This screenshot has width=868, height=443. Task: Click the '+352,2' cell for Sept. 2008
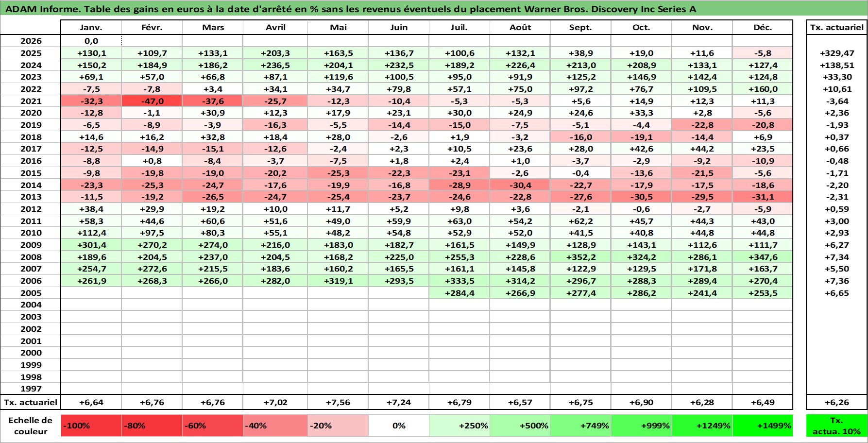[580, 257]
